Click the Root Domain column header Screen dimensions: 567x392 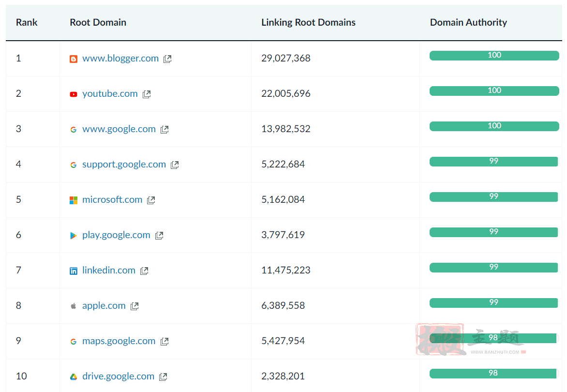(x=98, y=22)
